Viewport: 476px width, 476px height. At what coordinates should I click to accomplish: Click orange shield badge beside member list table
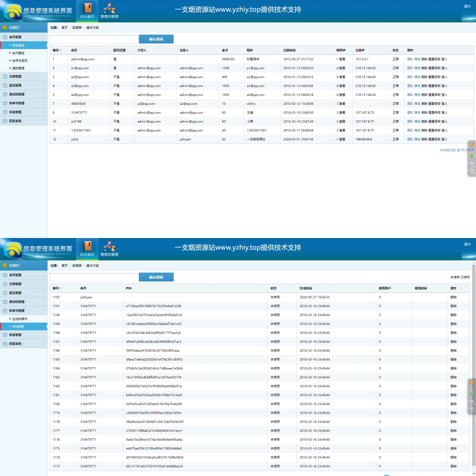tap(472, 145)
